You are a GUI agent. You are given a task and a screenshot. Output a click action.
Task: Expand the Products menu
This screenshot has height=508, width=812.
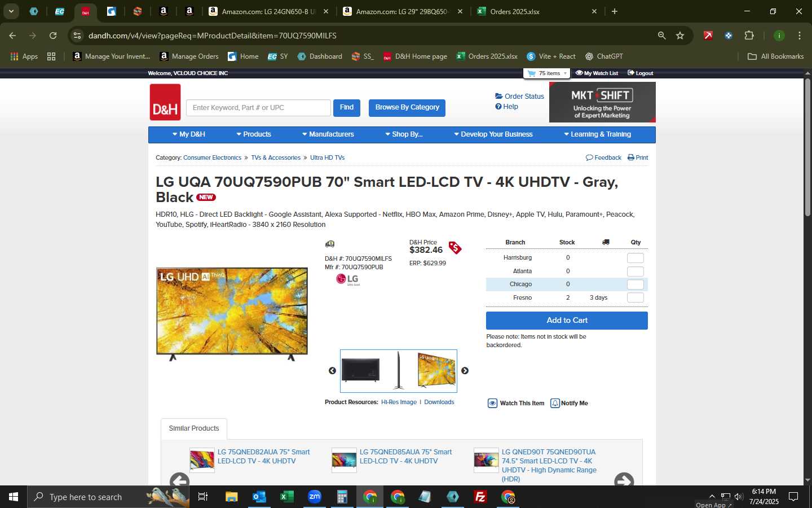pos(254,134)
